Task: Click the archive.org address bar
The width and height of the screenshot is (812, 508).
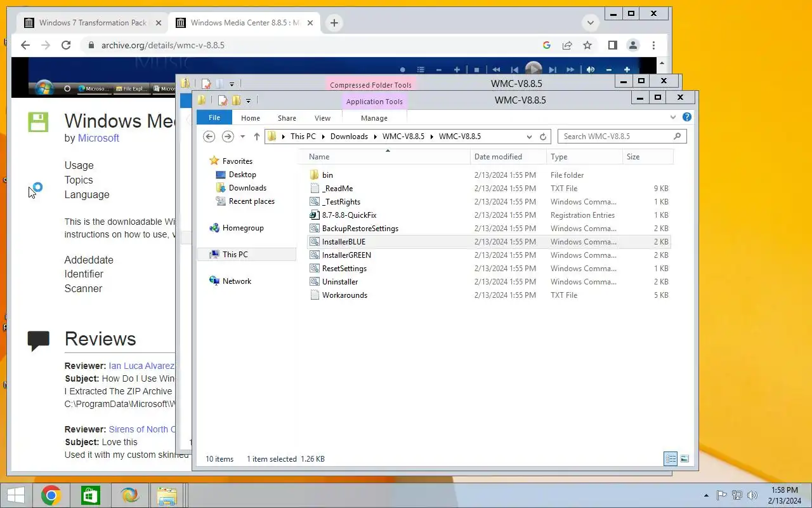Action: 311,45
